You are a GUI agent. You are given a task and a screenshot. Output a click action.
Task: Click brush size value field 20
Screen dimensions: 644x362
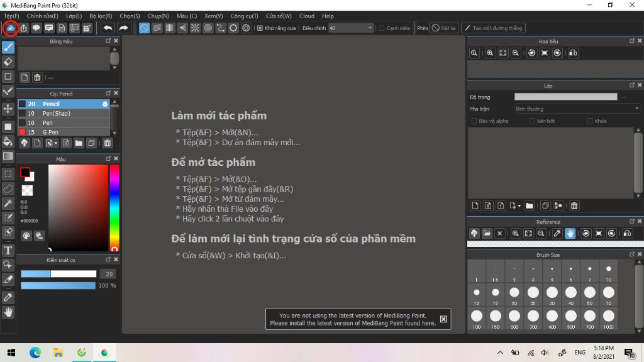109,274
